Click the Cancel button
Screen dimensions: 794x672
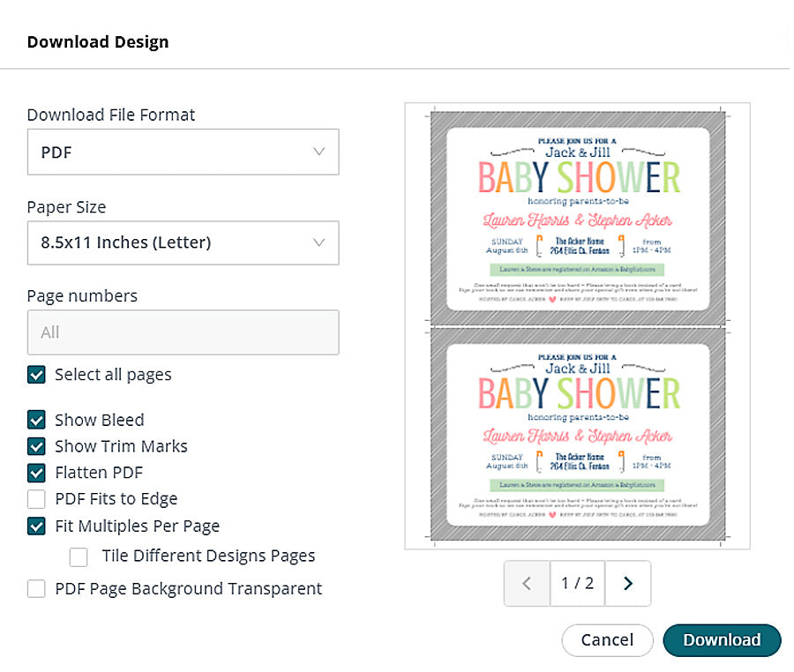click(607, 640)
